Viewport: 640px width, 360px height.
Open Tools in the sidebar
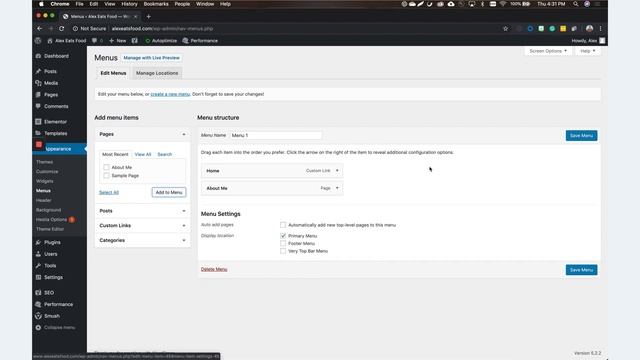[50, 265]
